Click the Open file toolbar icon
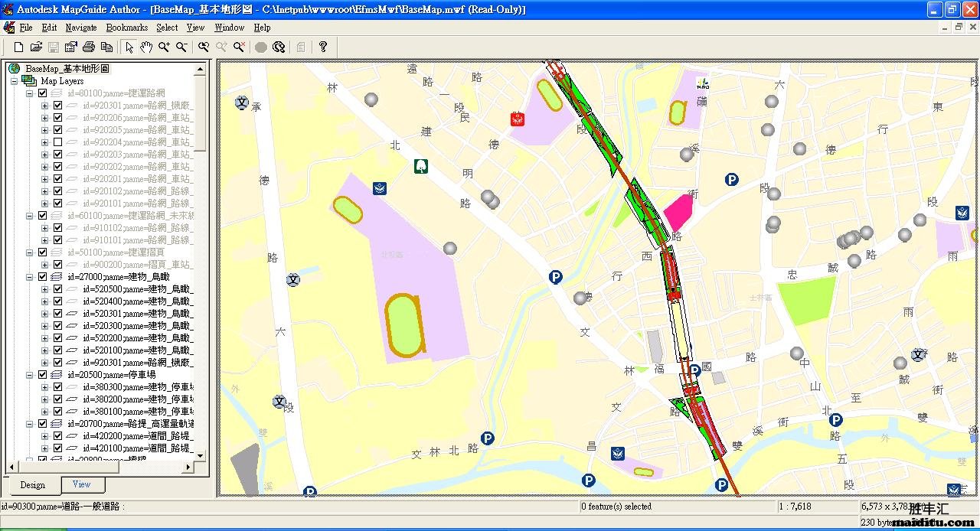This screenshot has width=980, height=531. click(36, 47)
